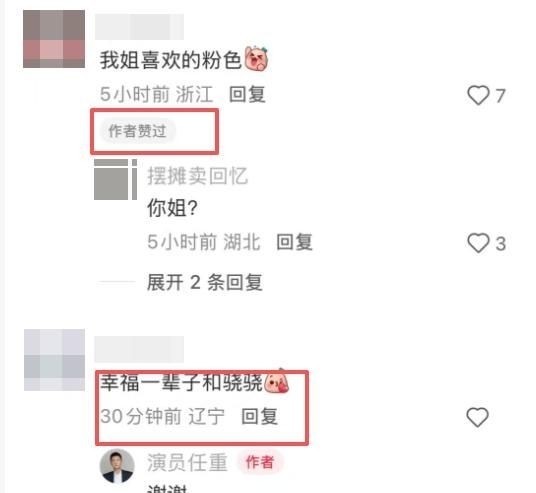Like the 我姐喜欢的粉色 comment heart
The image size is (536, 493).
(x=478, y=95)
